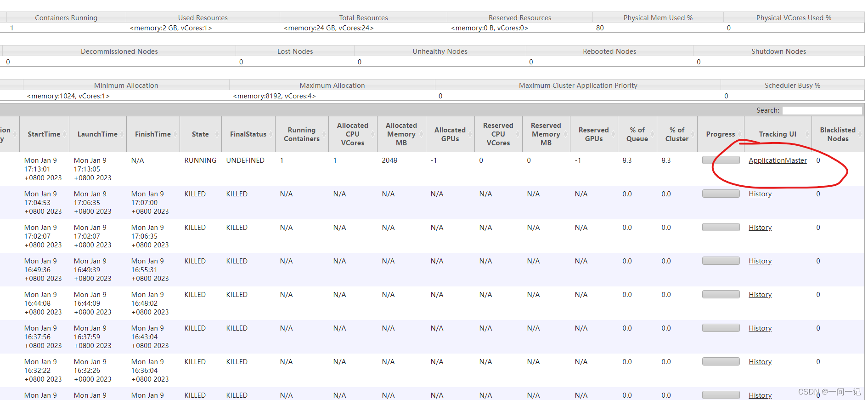Select finish time Mon Jan 9 16:55:31
868x400 pixels.
tap(150, 270)
